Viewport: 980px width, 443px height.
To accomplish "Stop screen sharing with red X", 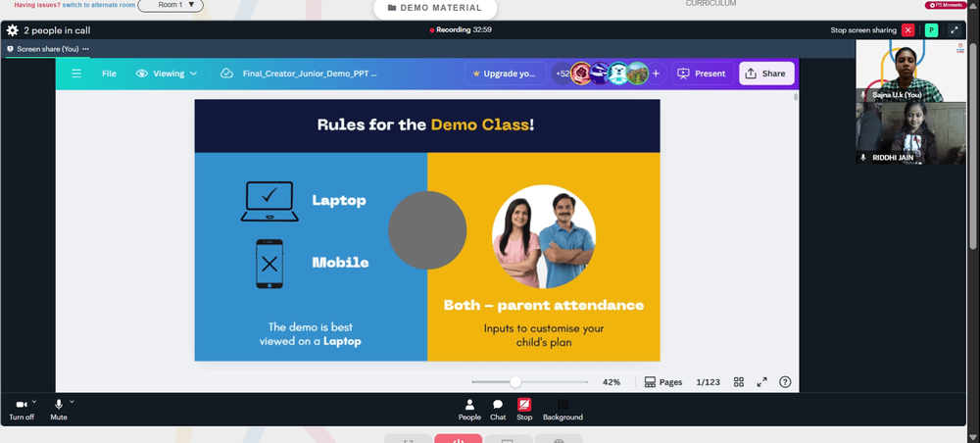I will [908, 30].
